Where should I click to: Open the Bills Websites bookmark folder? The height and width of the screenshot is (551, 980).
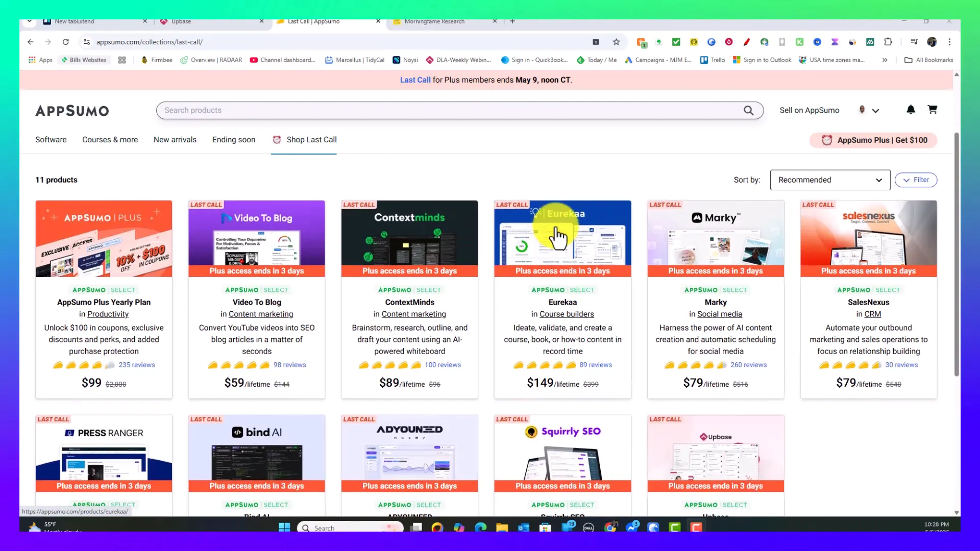tap(84, 60)
